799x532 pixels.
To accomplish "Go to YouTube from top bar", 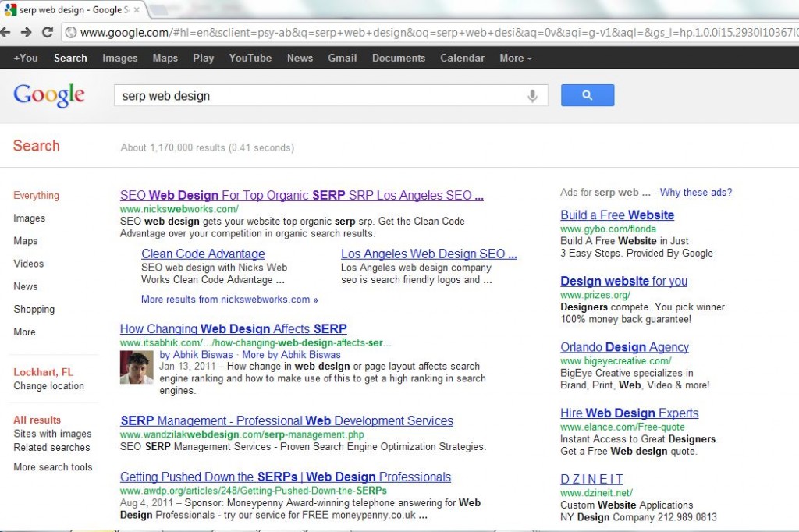I will pyautogui.click(x=250, y=58).
